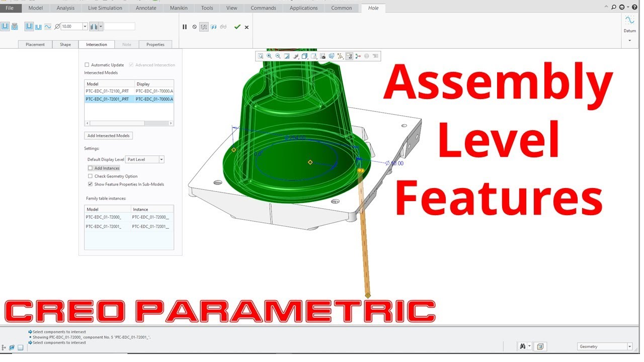This screenshot has width=644, height=362.
Task: Click the Repaint icon
Action: (x=287, y=56)
